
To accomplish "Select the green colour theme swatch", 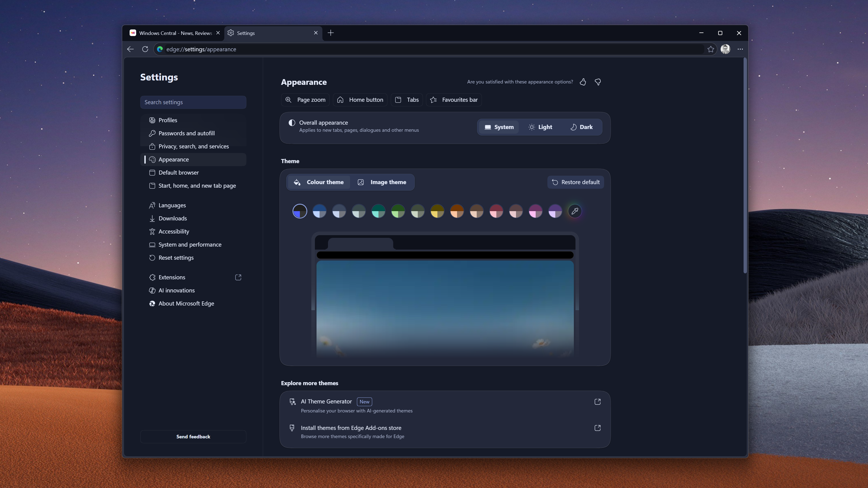I will [x=398, y=211].
